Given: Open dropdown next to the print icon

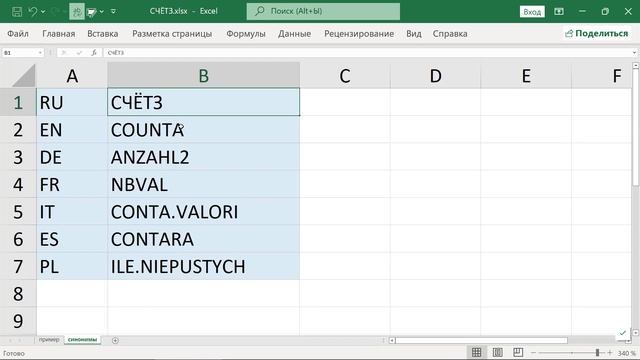Looking at the screenshot, I should pos(102,12).
